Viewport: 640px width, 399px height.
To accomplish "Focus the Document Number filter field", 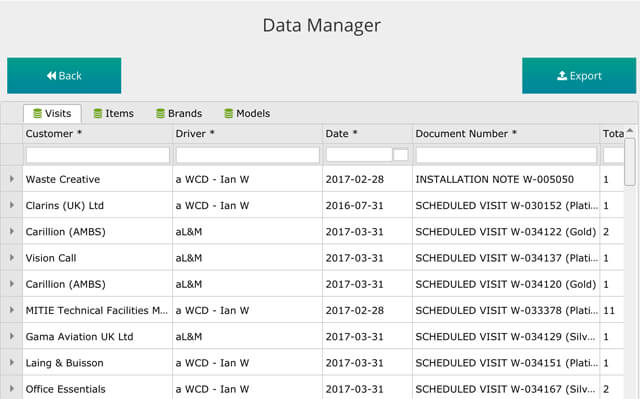I will pyautogui.click(x=506, y=155).
